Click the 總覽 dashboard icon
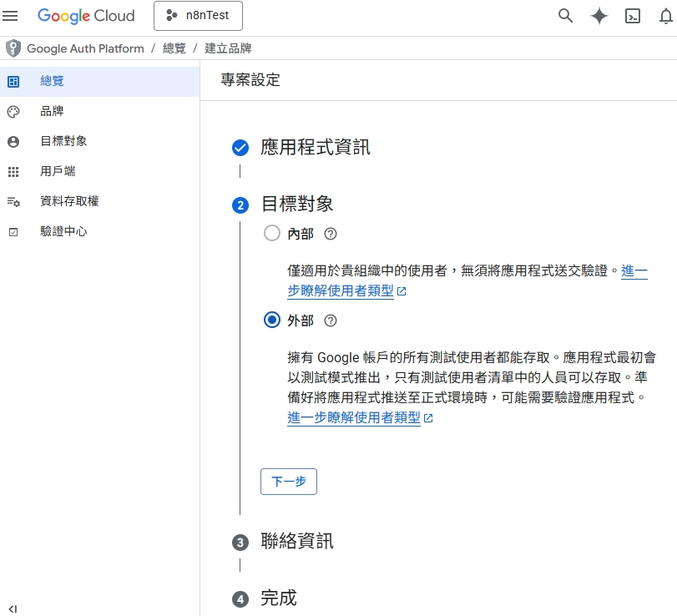The width and height of the screenshot is (677, 616). [13, 82]
